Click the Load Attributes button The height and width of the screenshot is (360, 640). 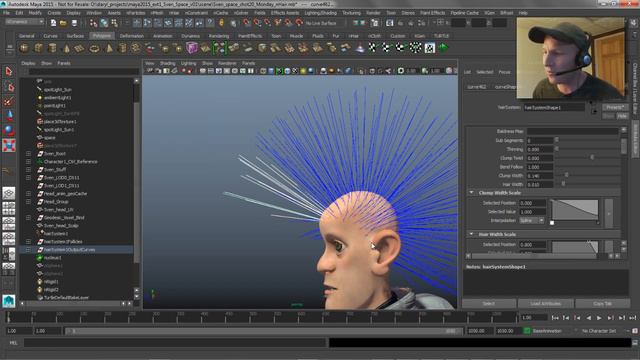coord(546,304)
